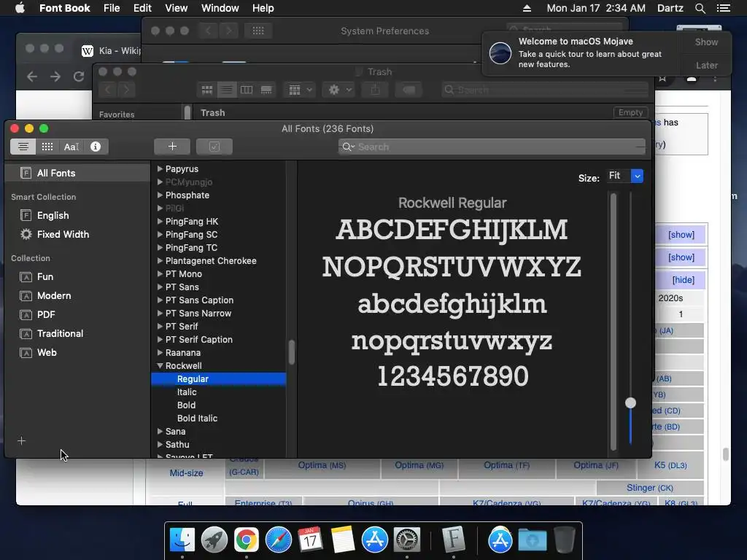Click Show on Mojave welcome notification

pyautogui.click(x=706, y=42)
